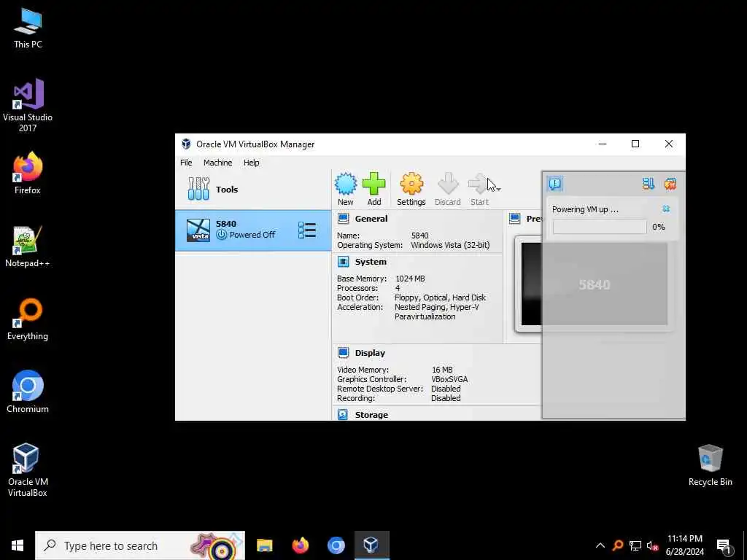Click the Notification Center speech-bubble icon
Viewport: 747px width, 560px height.
point(555,184)
